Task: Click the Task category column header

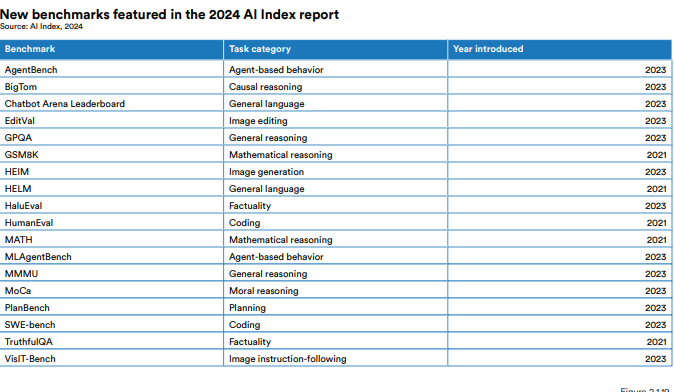Action: click(x=335, y=49)
